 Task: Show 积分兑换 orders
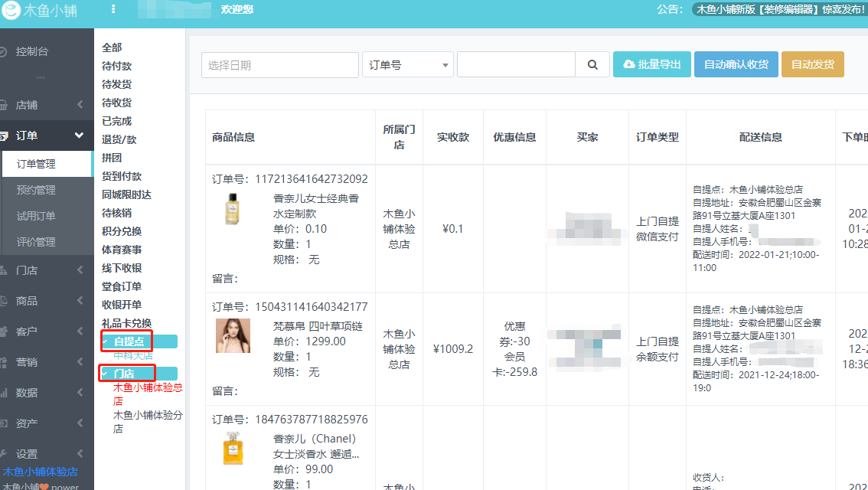[122, 231]
